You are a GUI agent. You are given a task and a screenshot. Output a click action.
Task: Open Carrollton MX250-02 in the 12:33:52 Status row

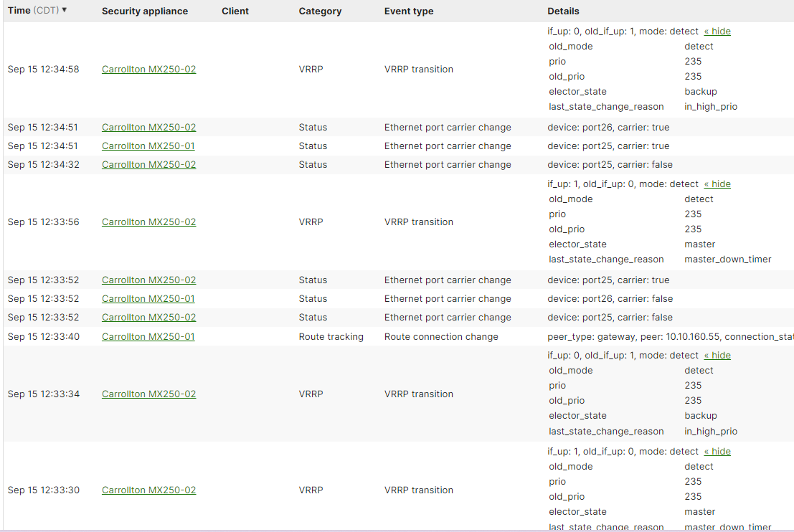click(148, 280)
